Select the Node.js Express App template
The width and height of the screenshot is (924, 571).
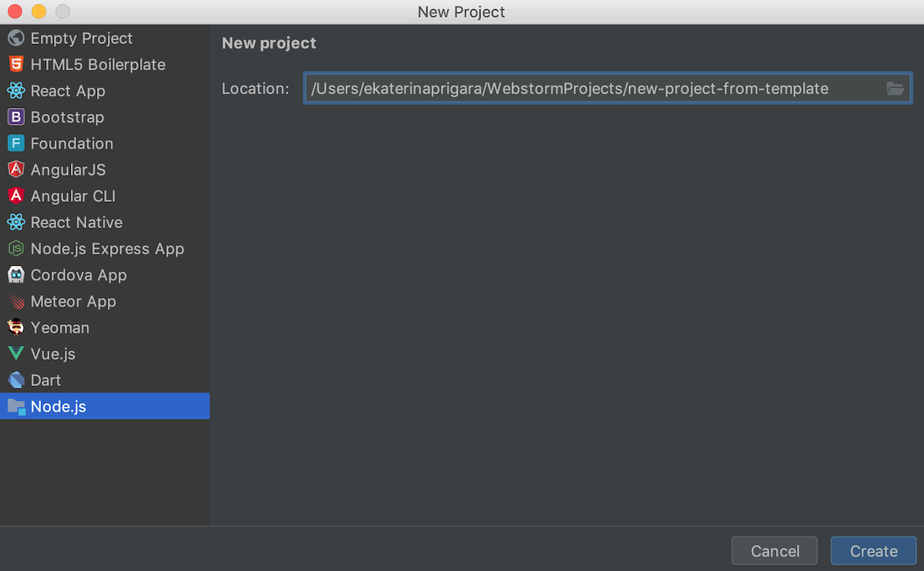click(107, 248)
